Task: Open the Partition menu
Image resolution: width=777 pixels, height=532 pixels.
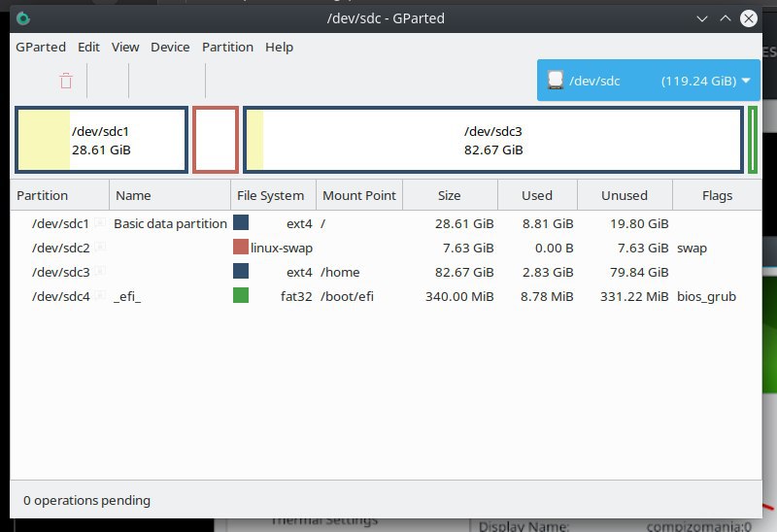Action: (227, 47)
